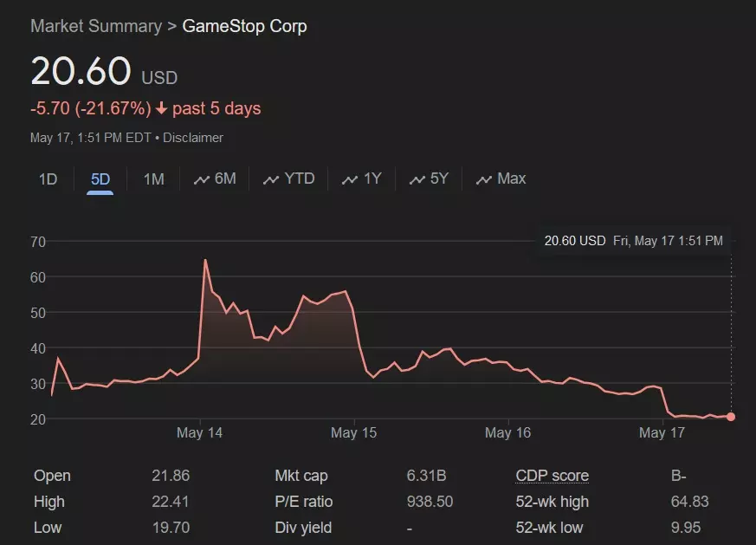Select the 1D time range tab

pos(48,179)
